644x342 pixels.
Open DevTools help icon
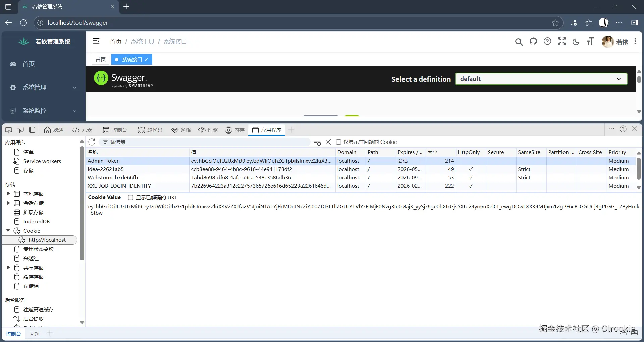click(623, 129)
